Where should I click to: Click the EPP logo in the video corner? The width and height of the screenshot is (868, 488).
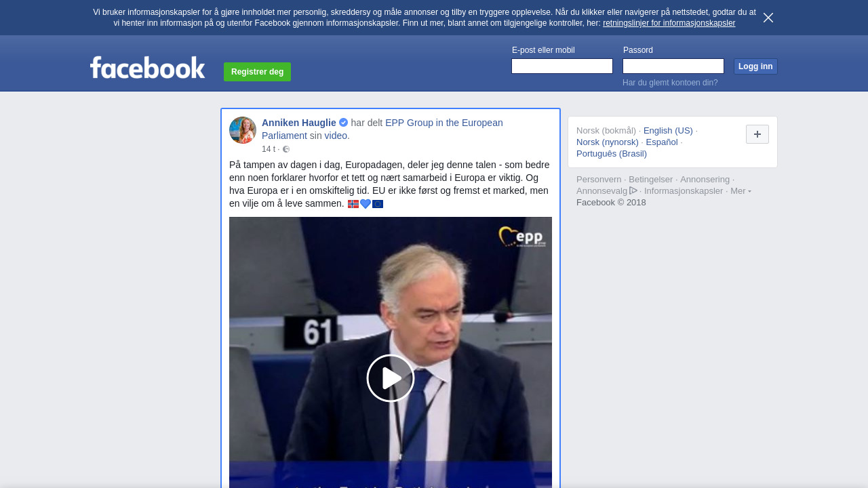coord(521,237)
